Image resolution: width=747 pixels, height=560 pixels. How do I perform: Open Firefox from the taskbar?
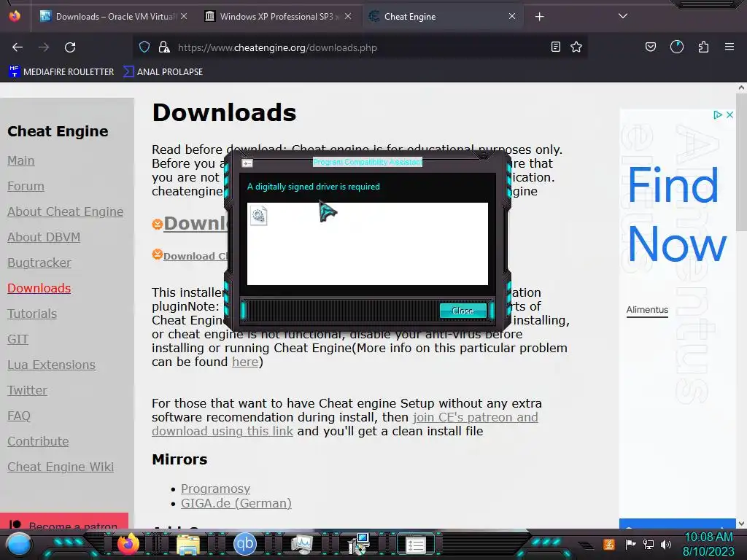(128, 544)
